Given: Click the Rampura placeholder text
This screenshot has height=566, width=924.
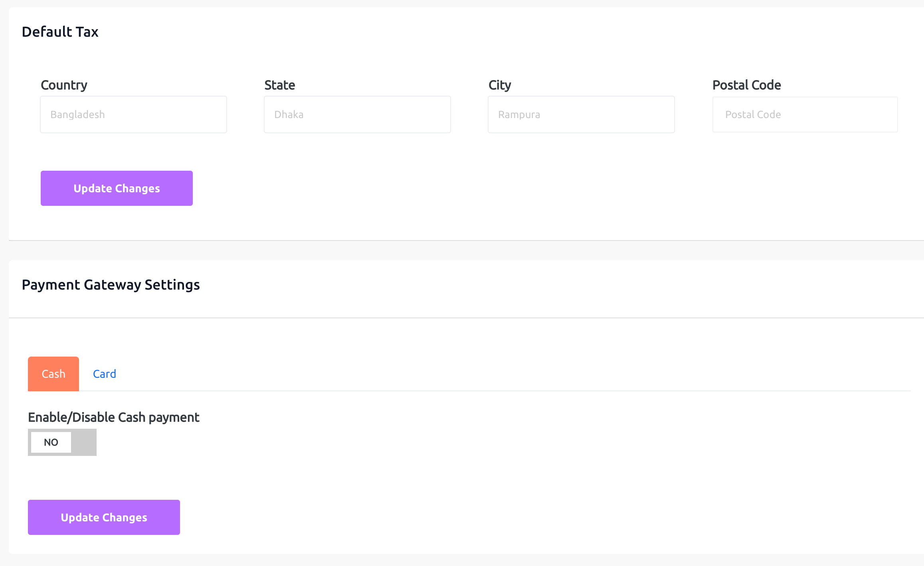Looking at the screenshot, I should pos(519,115).
